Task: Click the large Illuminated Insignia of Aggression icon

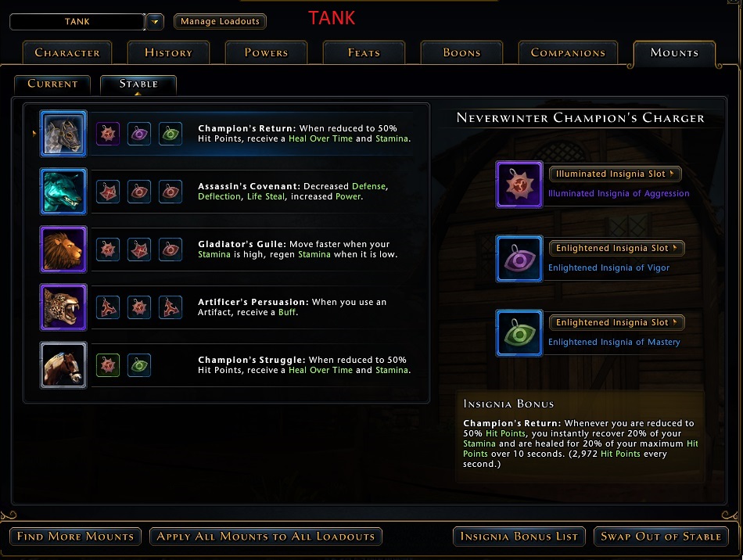Action: (x=519, y=185)
